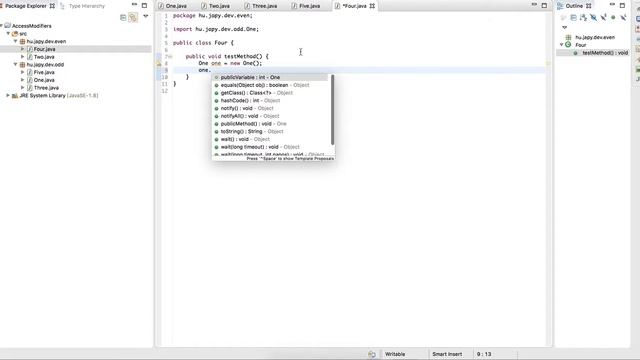
Task: Collapse class Four in Outline
Action: (562, 44)
